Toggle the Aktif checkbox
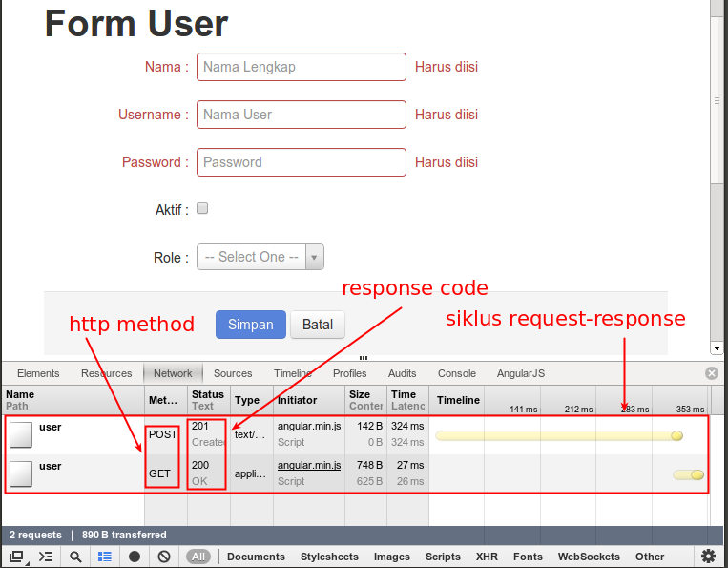 click(x=202, y=209)
